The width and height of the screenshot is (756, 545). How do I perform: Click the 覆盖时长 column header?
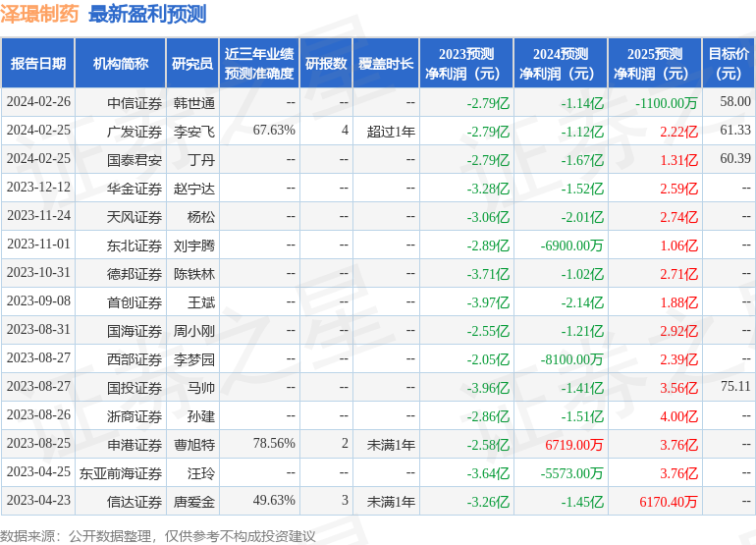click(x=386, y=63)
